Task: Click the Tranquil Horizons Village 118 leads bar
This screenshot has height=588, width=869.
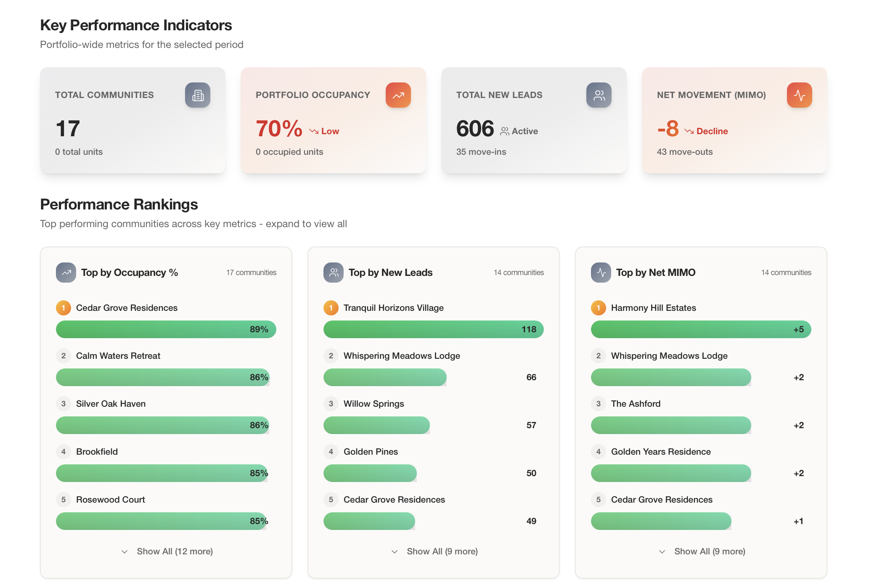Action: pyautogui.click(x=433, y=329)
